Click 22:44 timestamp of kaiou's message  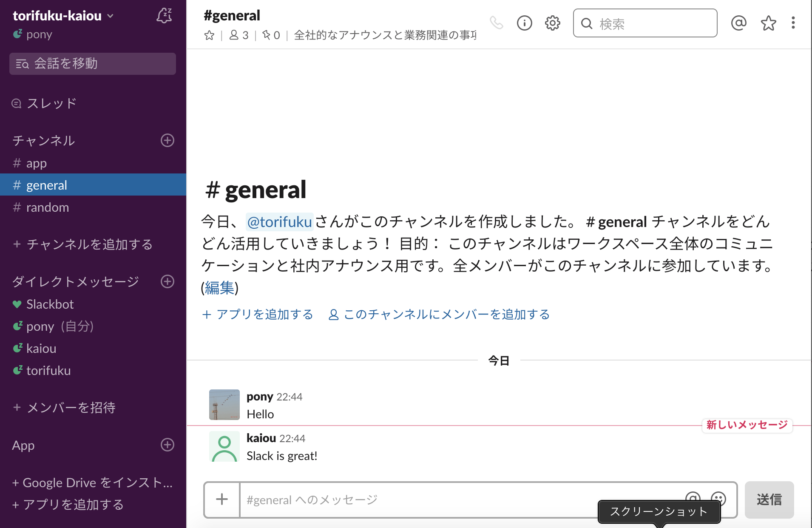292,439
